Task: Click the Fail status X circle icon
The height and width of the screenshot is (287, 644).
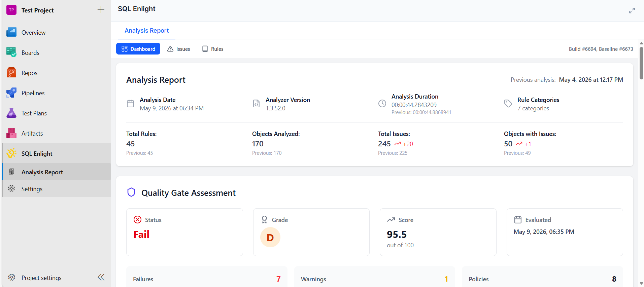Action: click(137, 220)
